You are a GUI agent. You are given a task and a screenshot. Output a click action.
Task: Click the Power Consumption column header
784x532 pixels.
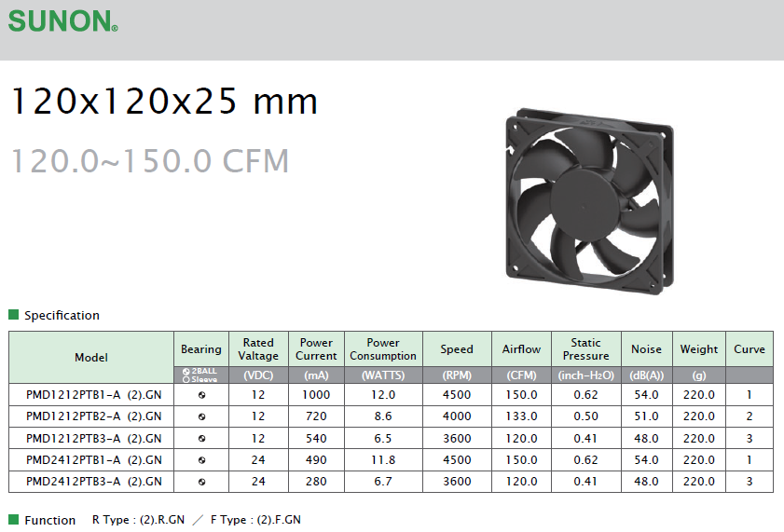(x=383, y=349)
